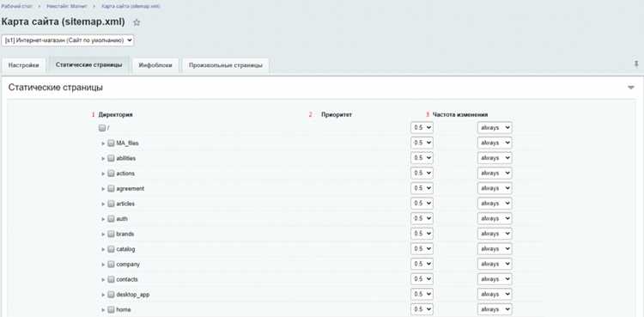The width and height of the screenshot is (644, 317).
Task: Open the Инфоблоки tab
Action: pos(155,65)
